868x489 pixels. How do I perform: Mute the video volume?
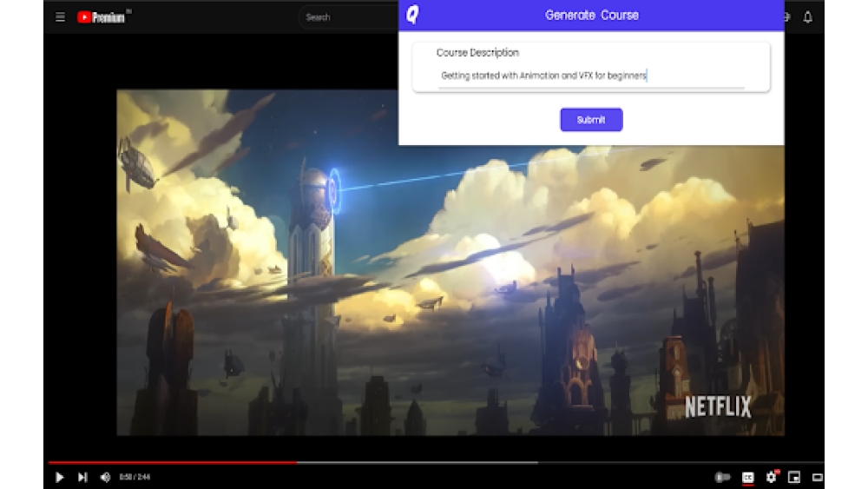click(x=105, y=477)
